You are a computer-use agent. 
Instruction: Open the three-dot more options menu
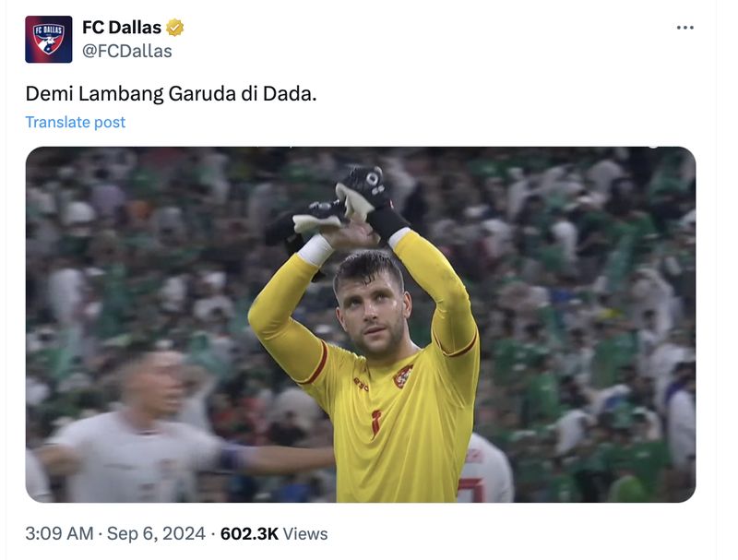684,28
